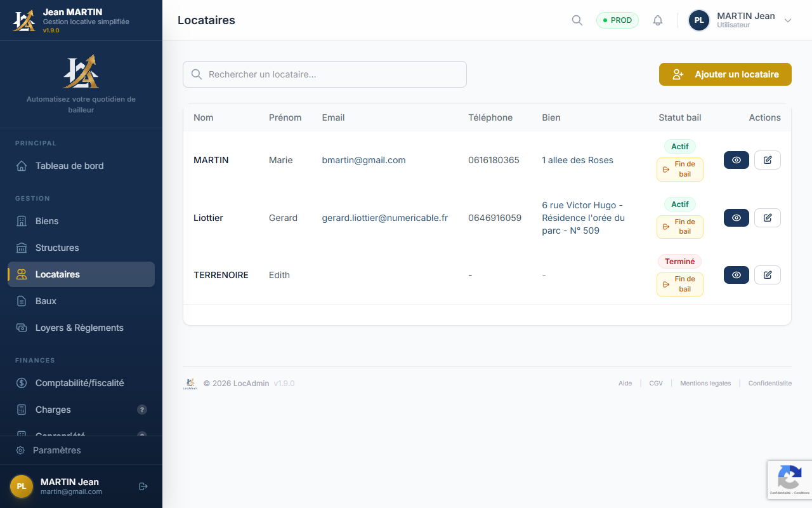Expand the MARTIN Jean user menu chevron
Viewport: 812px width, 508px height.
[788, 20]
